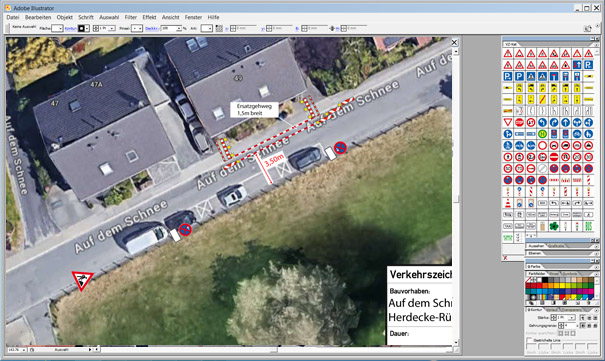Open the Filter menu
The height and width of the screenshot is (361, 605).
(130, 17)
